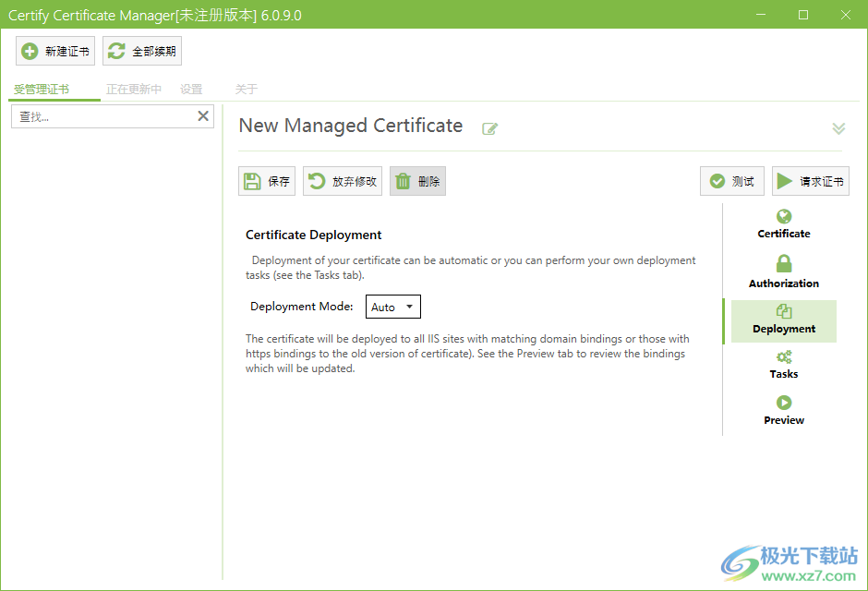Screen dimensions: 868x591
Task: Expand the double-chevron beside certificate title
Action: [x=838, y=128]
